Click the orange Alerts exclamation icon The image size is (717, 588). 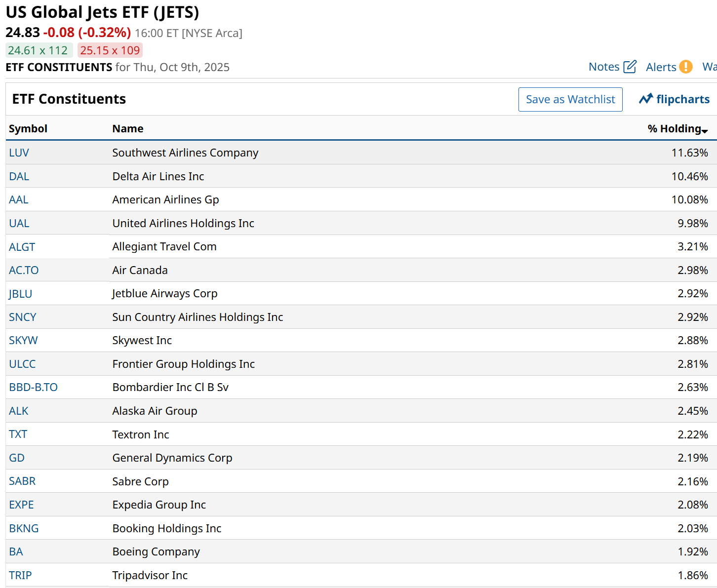686,67
